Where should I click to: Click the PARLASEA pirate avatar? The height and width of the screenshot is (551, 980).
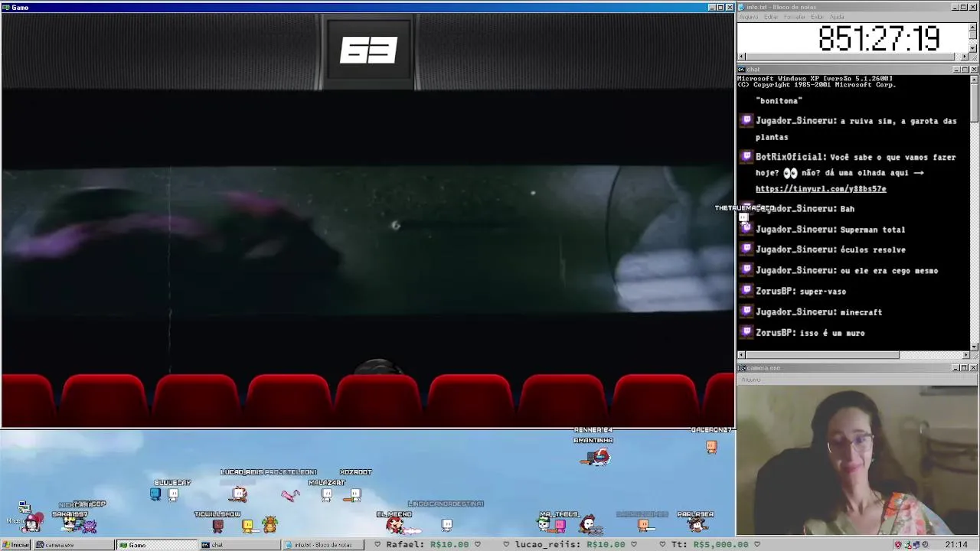pyautogui.click(x=696, y=525)
